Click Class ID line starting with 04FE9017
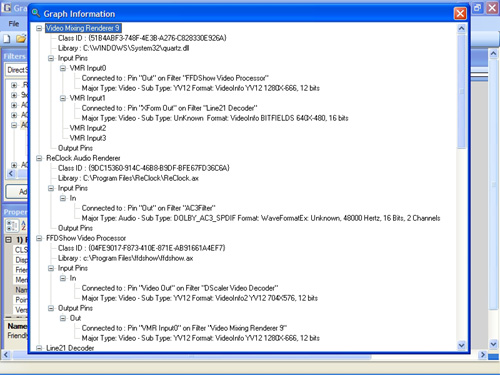Image resolution: width=500 pixels, height=375 pixels. coord(142,248)
